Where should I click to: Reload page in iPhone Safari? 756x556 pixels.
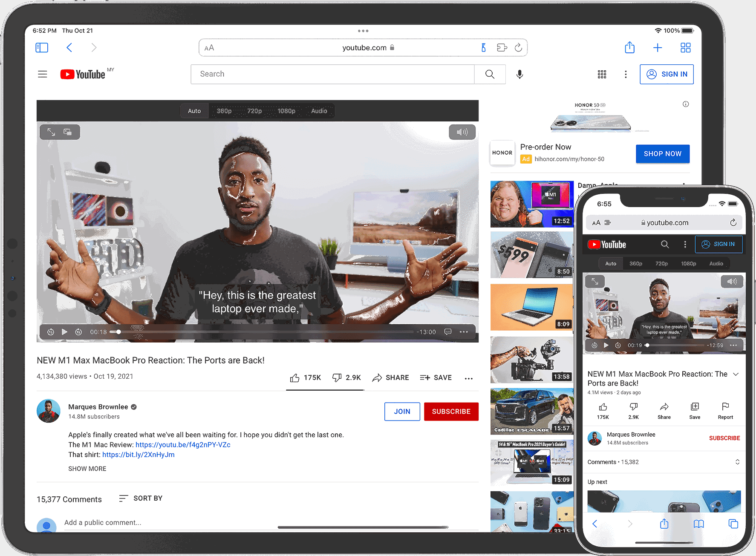(733, 222)
